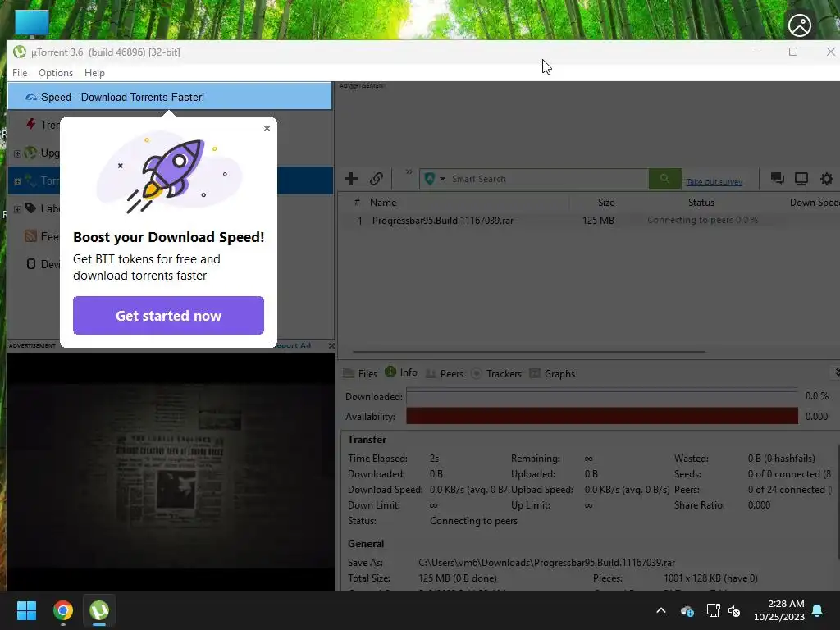Collapse the detail pane with chevron button
Screen dimensions: 840x630
[x=835, y=372]
